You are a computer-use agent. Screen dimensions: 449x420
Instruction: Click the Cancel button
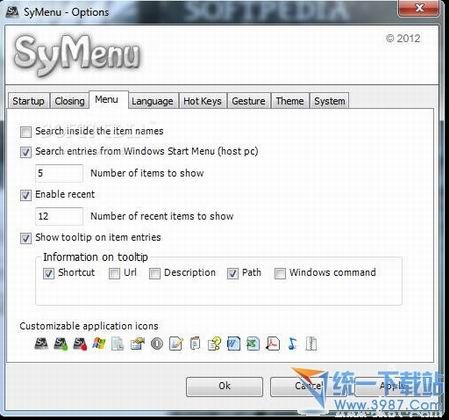tap(308, 386)
